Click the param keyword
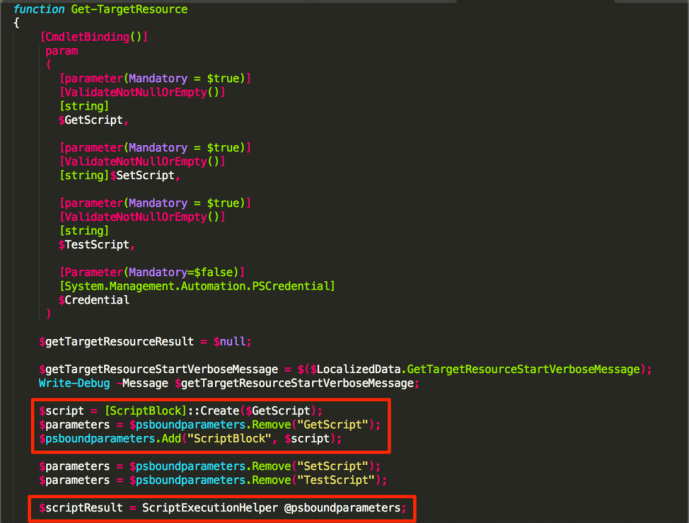The image size is (689, 523). (x=61, y=50)
